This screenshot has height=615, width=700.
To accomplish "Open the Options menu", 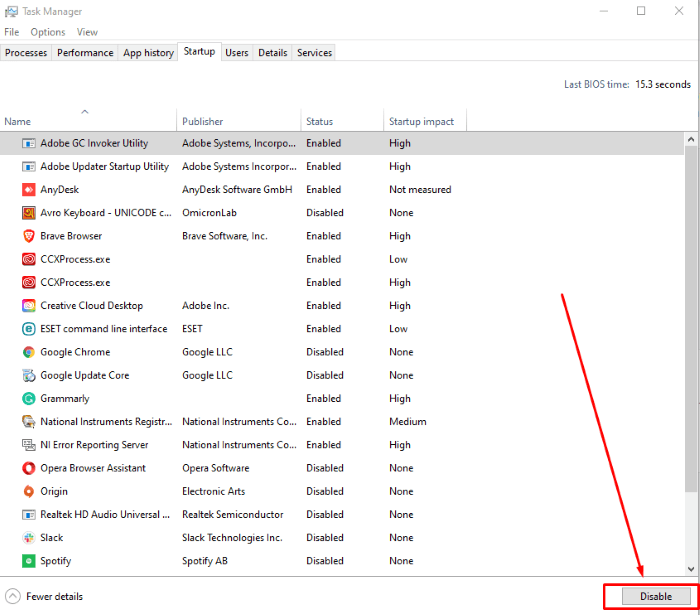I will pos(48,32).
